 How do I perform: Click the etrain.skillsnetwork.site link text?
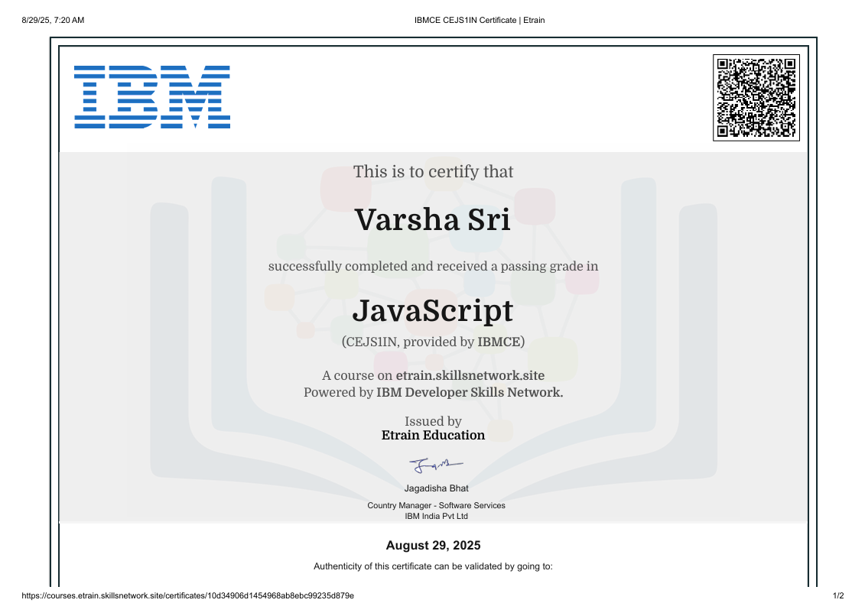(470, 375)
